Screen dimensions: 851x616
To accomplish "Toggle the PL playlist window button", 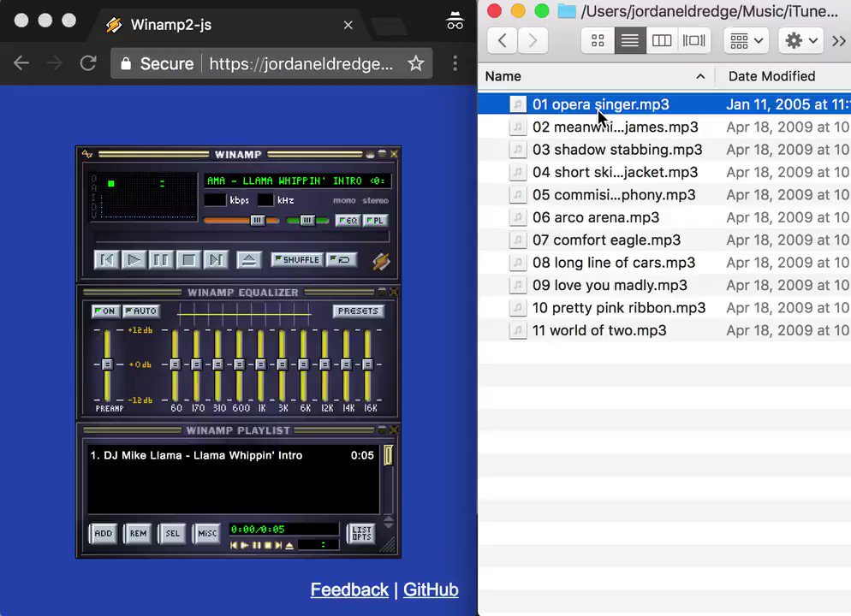I will pos(375,220).
